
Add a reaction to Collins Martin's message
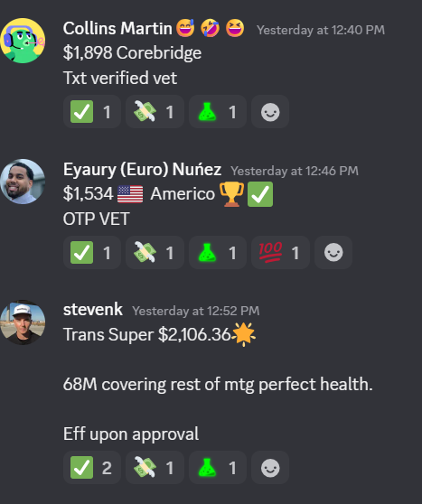[x=270, y=112]
